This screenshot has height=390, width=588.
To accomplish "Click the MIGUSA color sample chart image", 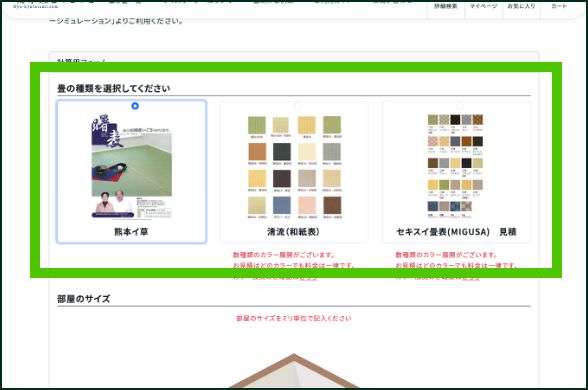I will pyautogui.click(x=456, y=166).
